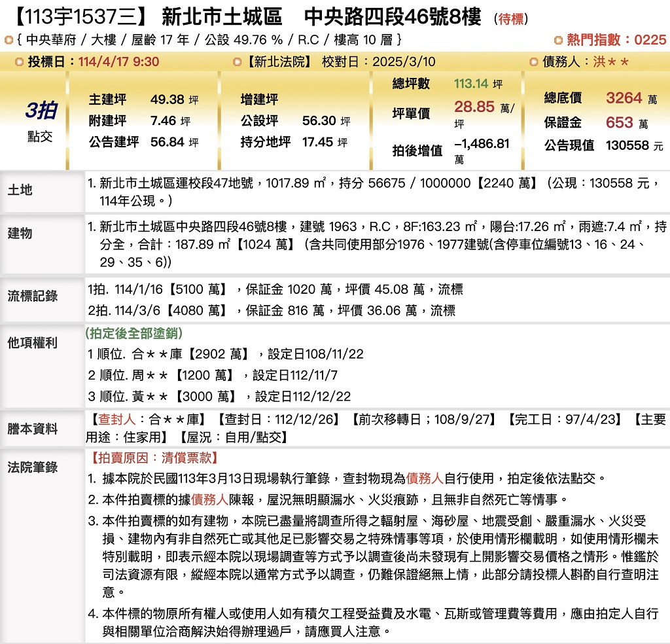Click the bullet icon beside 熱門指數
The width and height of the screenshot is (670, 644).
(558, 41)
